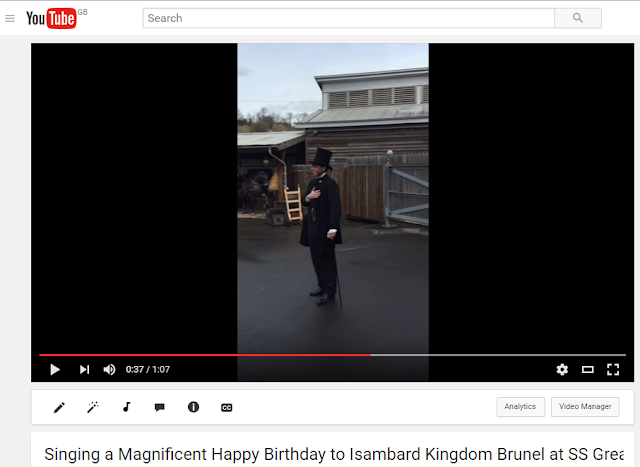This screenshot has width=640, height=467.
Task: Skip to the next video
Action: click(84, 369)
